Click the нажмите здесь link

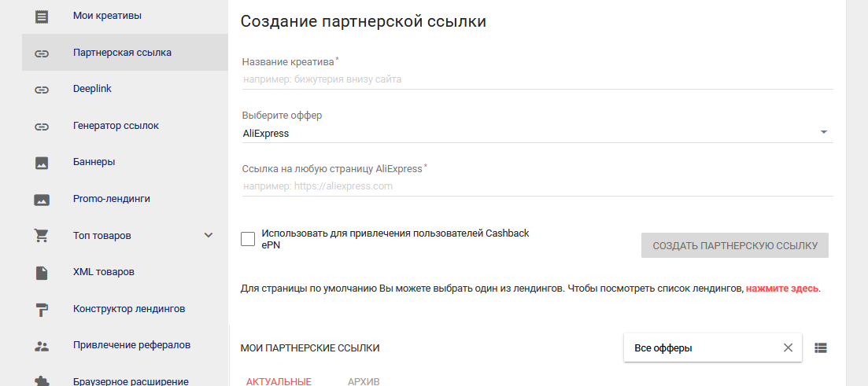781,289
